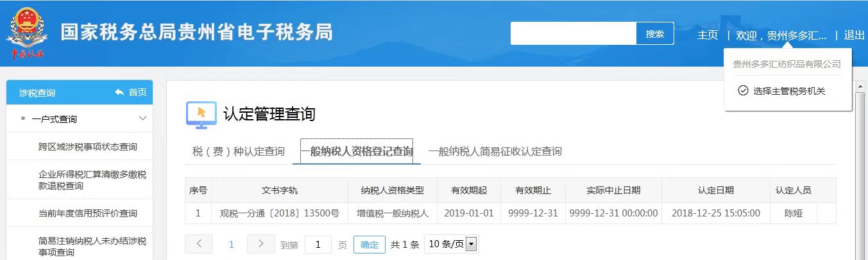Click the back arrow 首页 icon
The image size is (868, 260).
click(119, 93)
